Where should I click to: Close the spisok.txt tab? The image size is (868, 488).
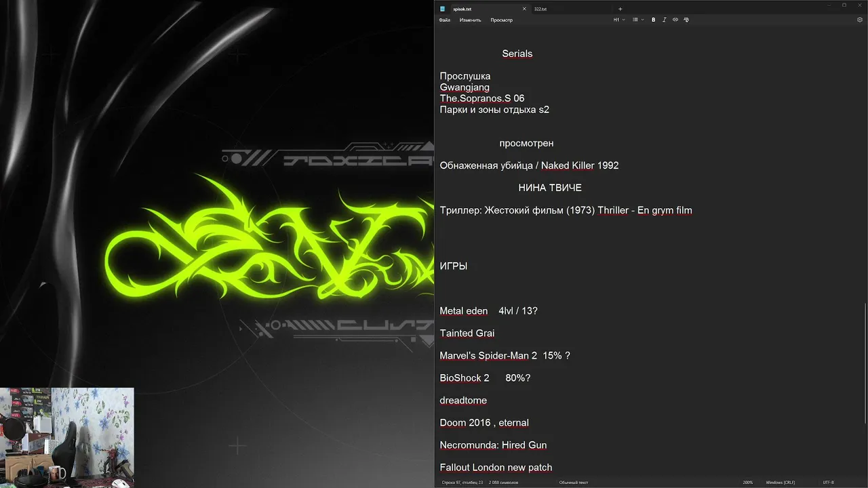coord(524,9)
